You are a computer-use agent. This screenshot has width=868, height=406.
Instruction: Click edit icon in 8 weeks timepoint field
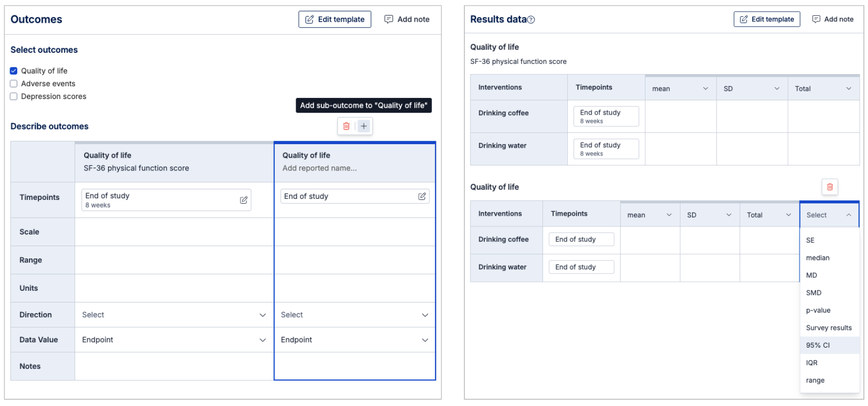pyautogui.click(x=243, y=200)
